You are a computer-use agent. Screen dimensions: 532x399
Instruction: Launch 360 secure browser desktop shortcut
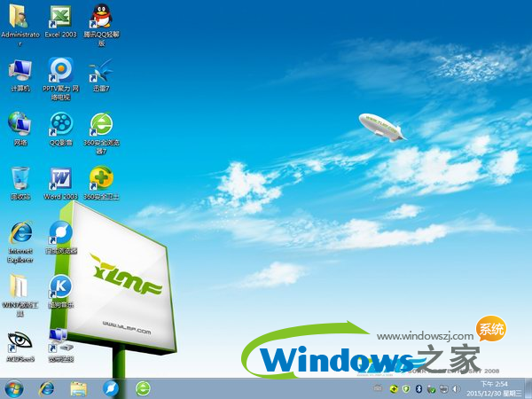[101, 123]
